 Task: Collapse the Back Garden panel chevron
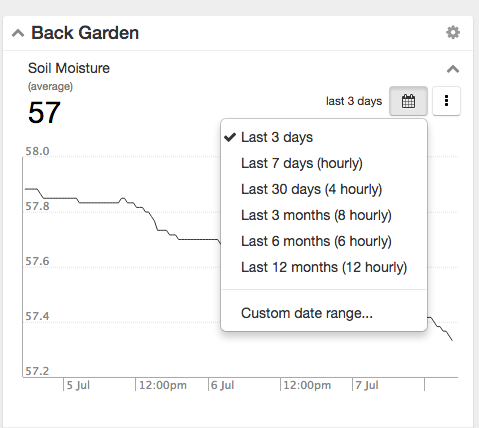[18, 33]
